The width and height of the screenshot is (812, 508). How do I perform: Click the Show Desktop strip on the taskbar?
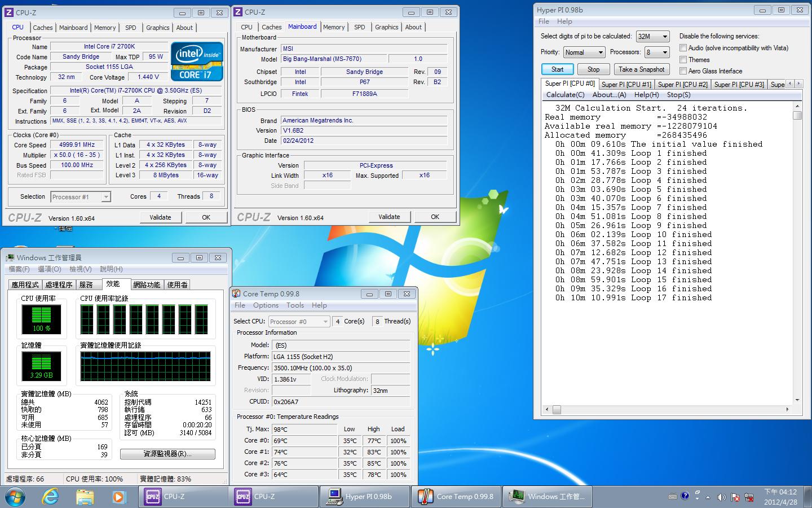809,497
